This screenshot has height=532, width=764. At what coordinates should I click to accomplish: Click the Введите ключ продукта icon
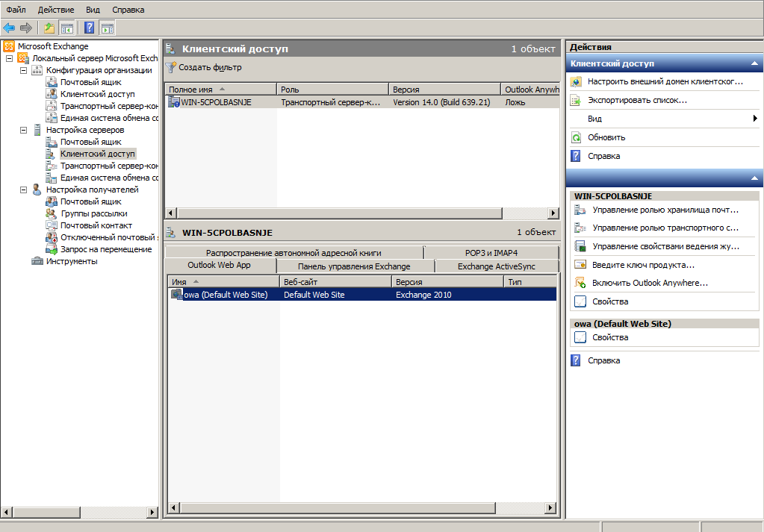coord(580,265)
